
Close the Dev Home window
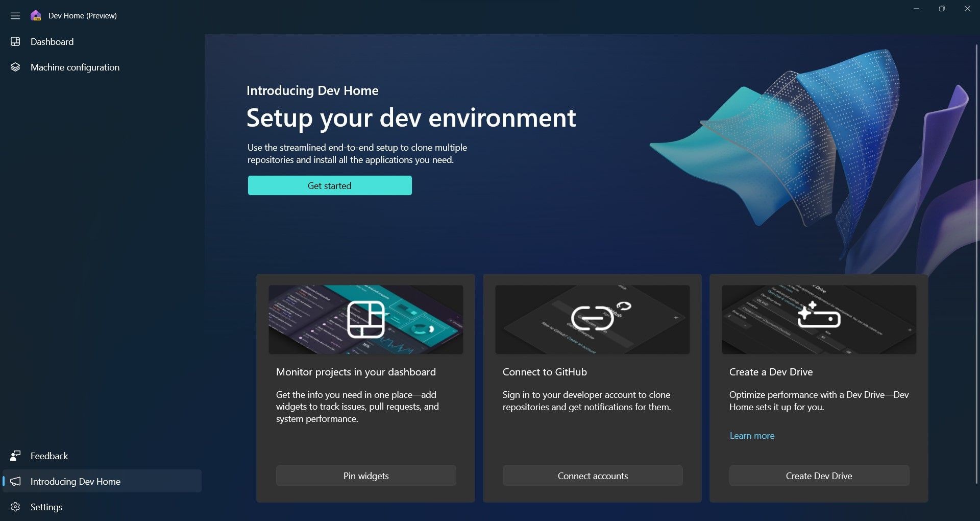pos(967,9)
